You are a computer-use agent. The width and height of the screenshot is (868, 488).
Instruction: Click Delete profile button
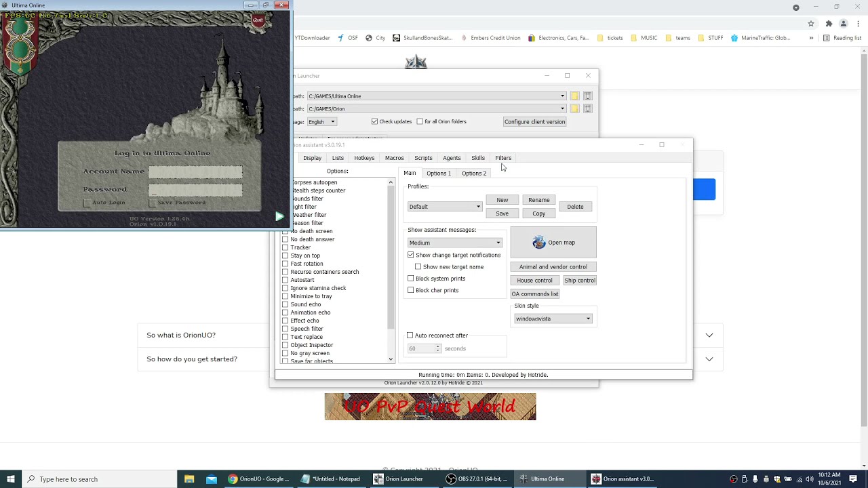(x=575, y=207)
